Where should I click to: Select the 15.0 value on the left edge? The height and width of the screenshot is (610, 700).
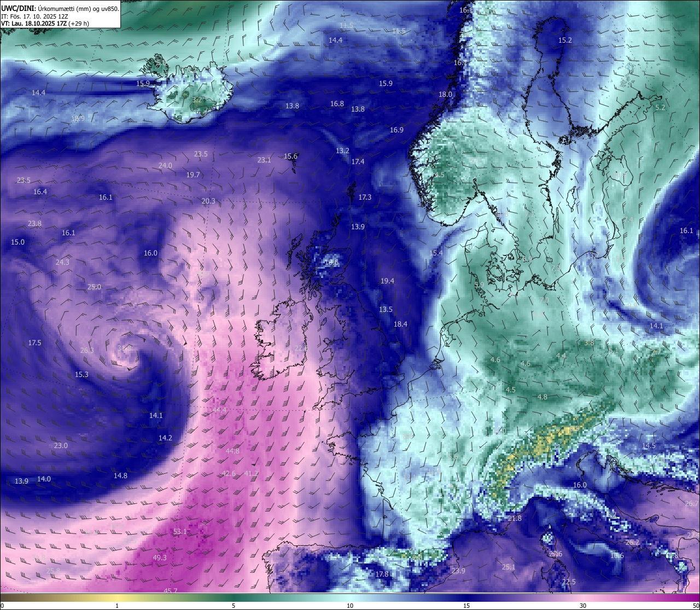17,242
